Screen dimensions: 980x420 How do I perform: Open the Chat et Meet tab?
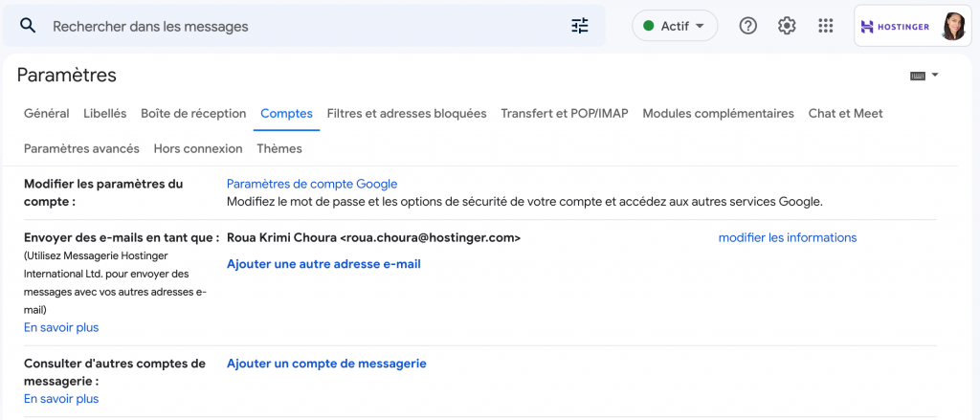click(x=845, y=113)
